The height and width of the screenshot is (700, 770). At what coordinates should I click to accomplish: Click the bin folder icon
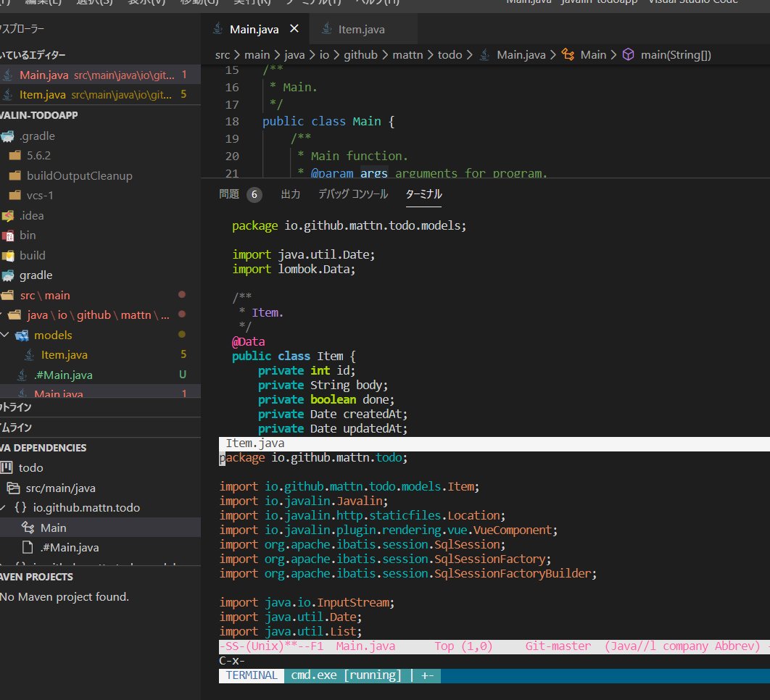coord(8,236)
